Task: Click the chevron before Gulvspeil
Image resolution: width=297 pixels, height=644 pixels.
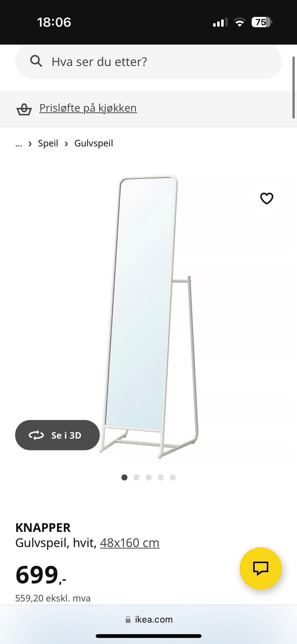Action: 66,144
